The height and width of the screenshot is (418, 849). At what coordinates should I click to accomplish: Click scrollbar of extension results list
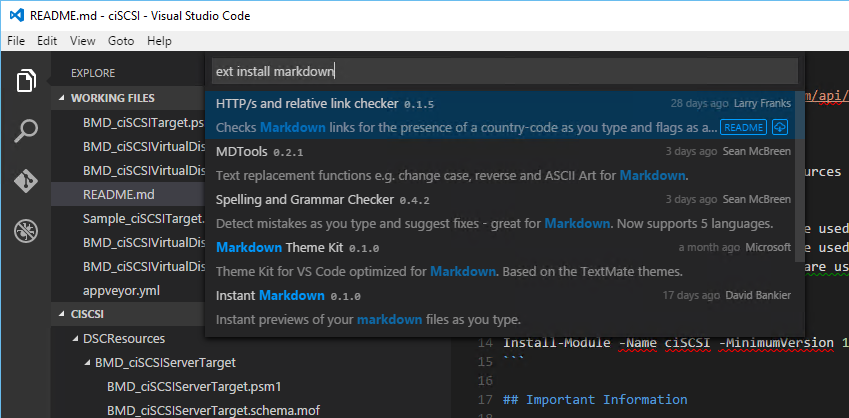(800, 179)
